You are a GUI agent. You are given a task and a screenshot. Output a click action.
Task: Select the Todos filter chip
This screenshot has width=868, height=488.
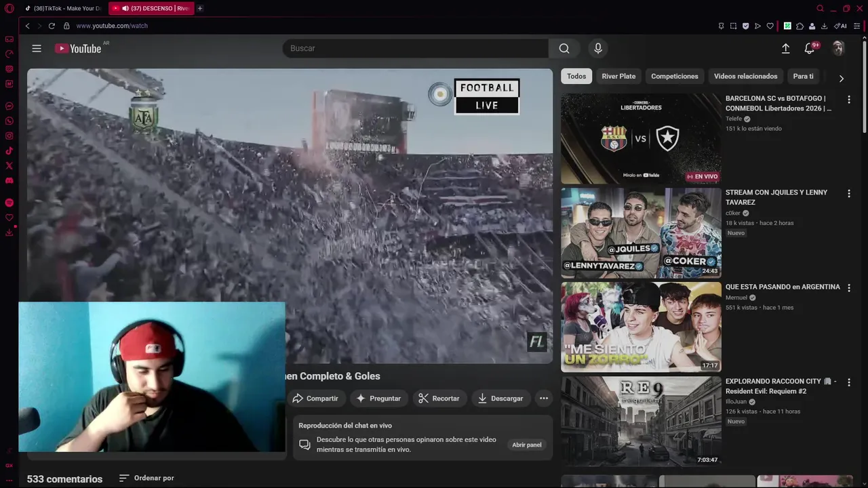pos(576,77)
